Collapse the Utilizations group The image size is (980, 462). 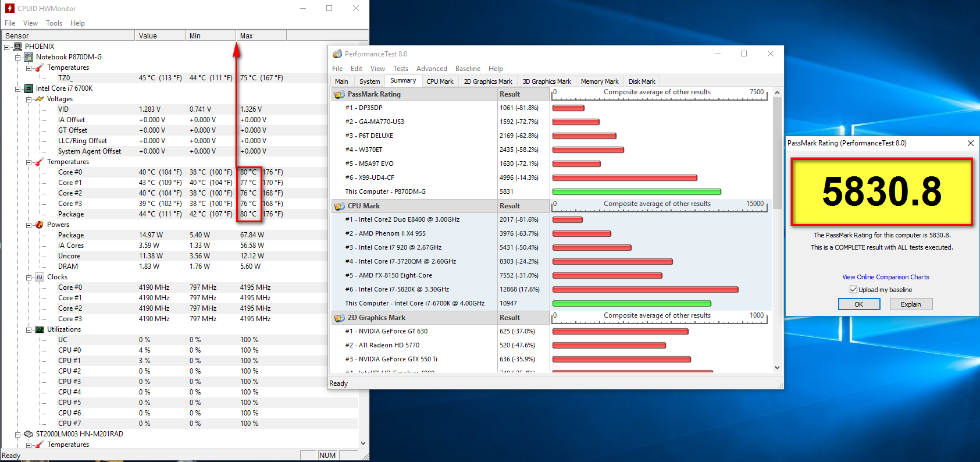(x=29, y=330)
